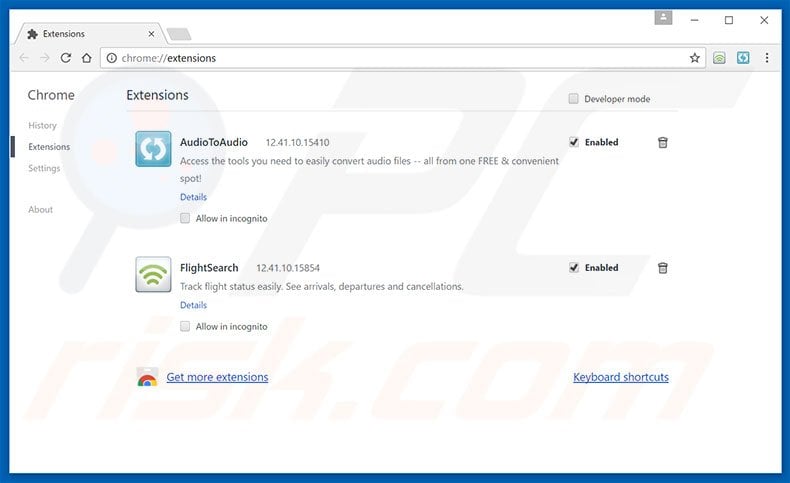Minimize the Chrome window
This screenshot has width=790, height=483.
(x=694, y=20)
